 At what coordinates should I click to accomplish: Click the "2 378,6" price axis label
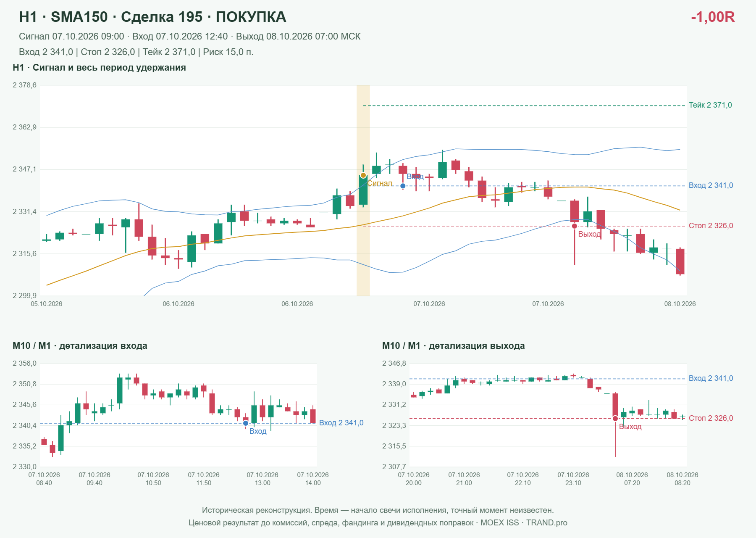[x=24, y=85]
